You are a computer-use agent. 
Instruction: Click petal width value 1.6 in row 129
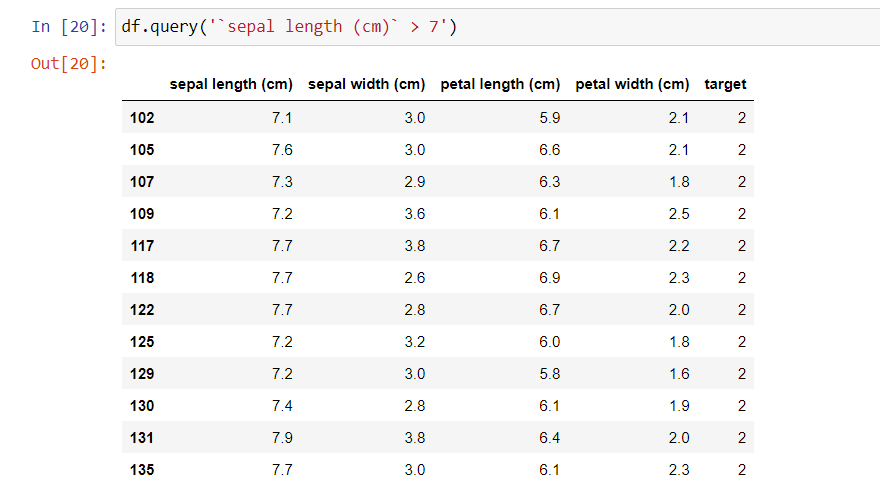(x=679, y=374)
